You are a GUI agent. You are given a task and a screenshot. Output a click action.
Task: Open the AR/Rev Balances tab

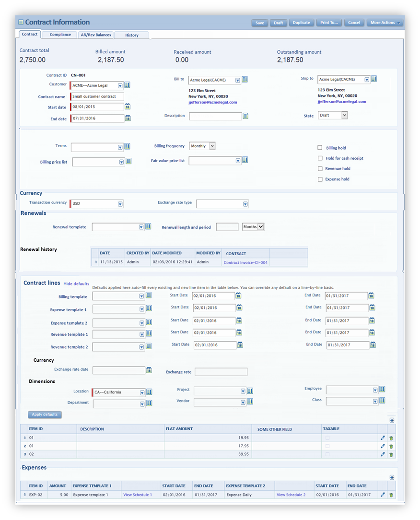point(96,35)
